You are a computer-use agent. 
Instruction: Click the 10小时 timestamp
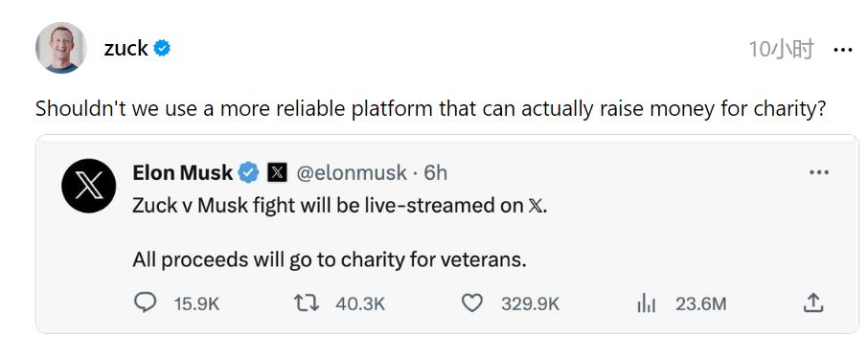click(781, 50)
